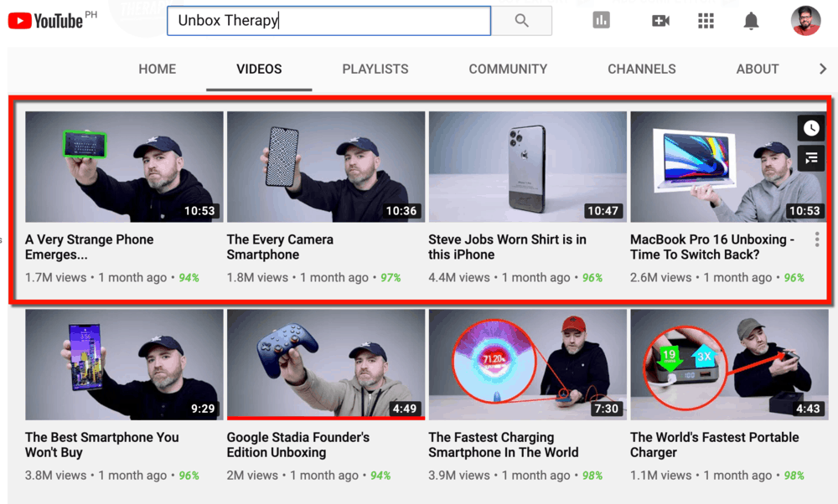Click the 4:49 duration badge

click(x=405, y=409)
